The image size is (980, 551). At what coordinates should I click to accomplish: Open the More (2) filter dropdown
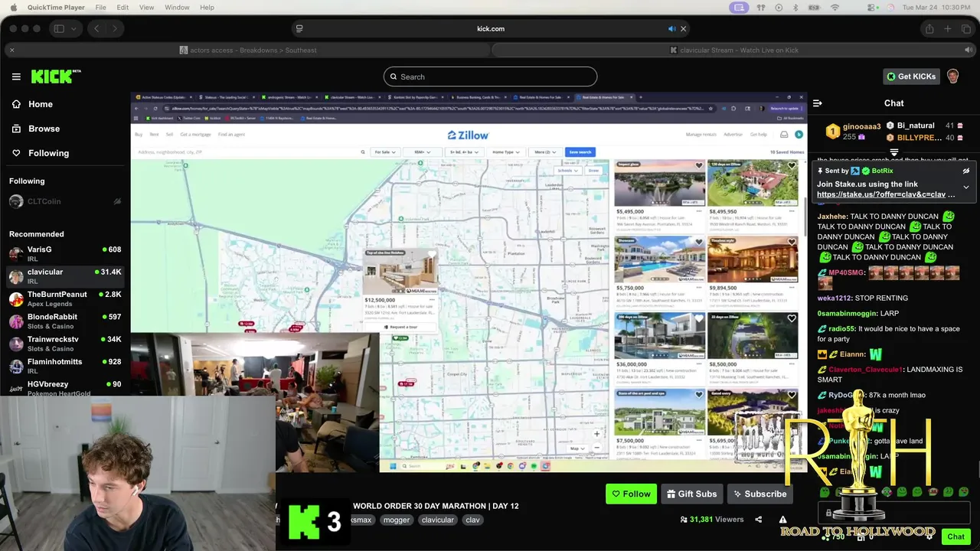coord(544,152)
